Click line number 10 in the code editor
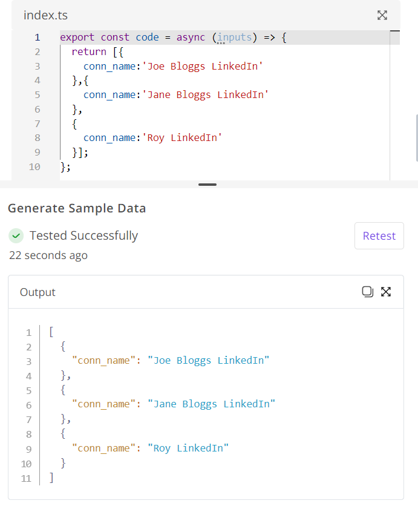This screenshot has width=418, height=532. tap(34, 167)
